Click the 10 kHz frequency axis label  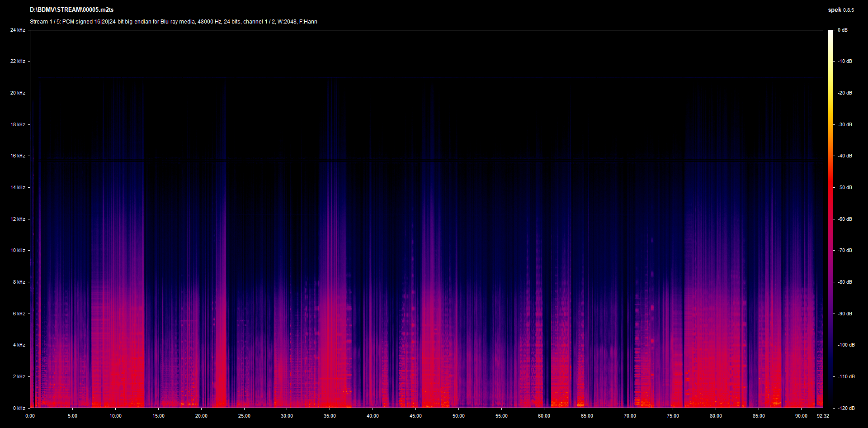[18, 250]
